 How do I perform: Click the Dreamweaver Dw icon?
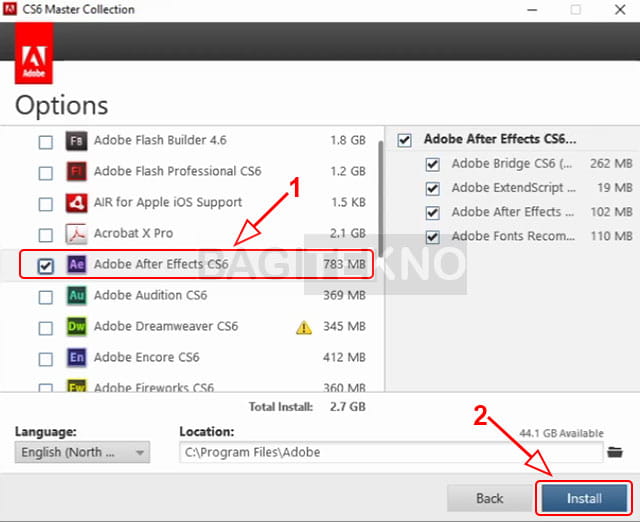(x=76, y=326)
